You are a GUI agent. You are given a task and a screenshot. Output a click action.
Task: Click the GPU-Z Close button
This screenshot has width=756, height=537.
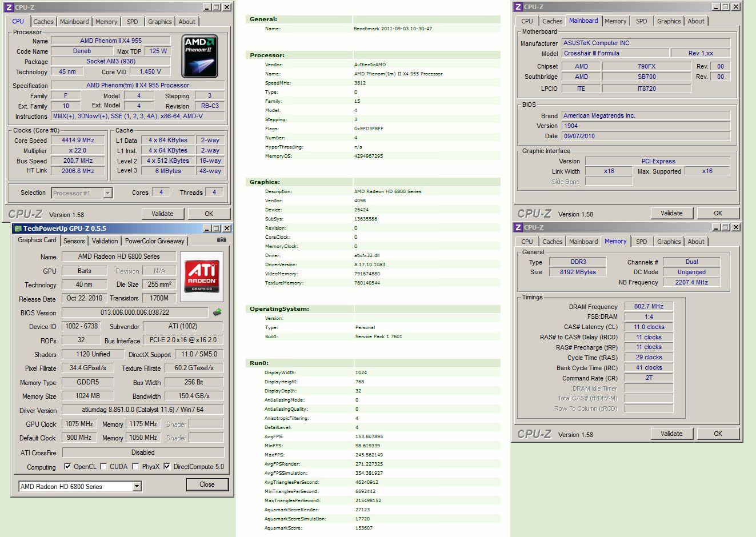tap(207, 484)
